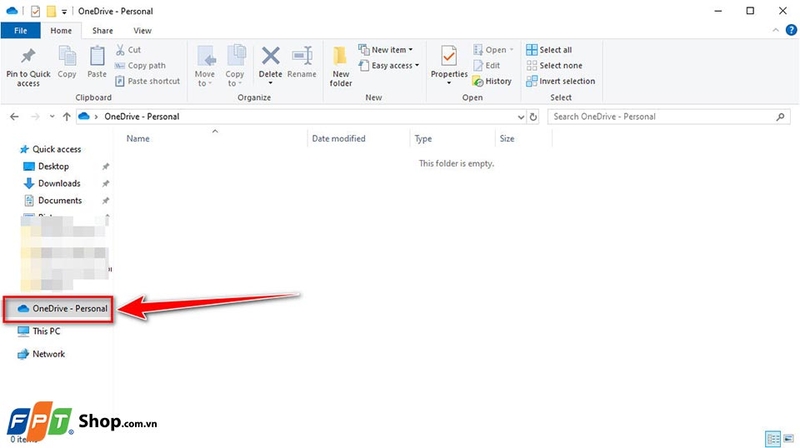Screen dimensions: 800x448
Task: Click the Paste ribbon button
Action: (96, 62)
